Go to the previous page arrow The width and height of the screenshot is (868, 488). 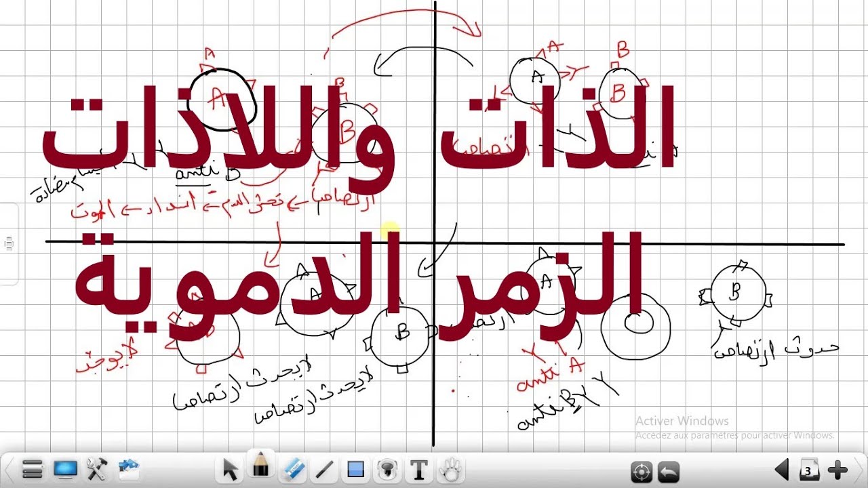(782, 469)
